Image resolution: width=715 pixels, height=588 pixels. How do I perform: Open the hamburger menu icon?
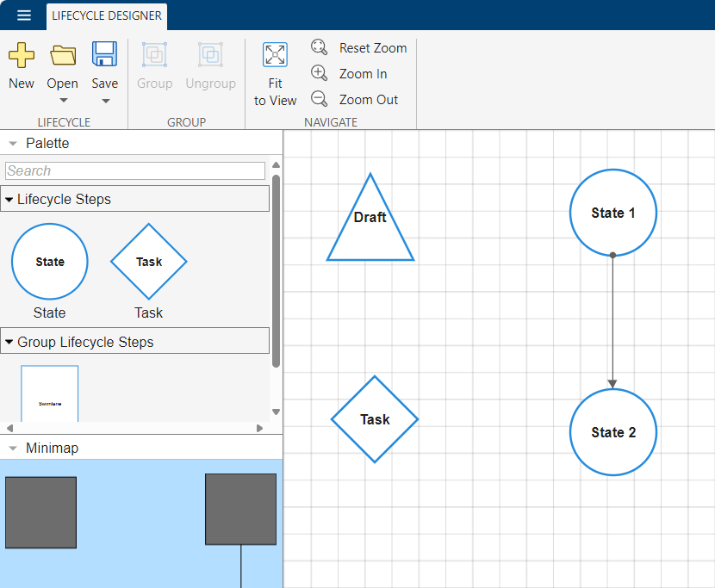[x=24, y=15]
